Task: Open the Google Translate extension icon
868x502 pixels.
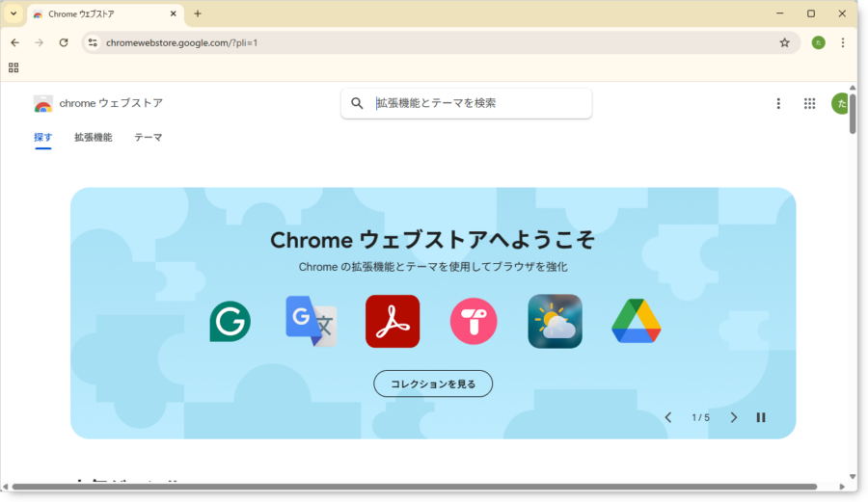Action: [312, 322]
